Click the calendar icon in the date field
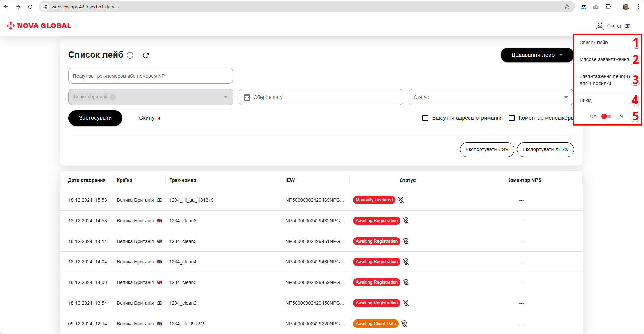This screenshot has width=644, height=334. pos(247,97)
